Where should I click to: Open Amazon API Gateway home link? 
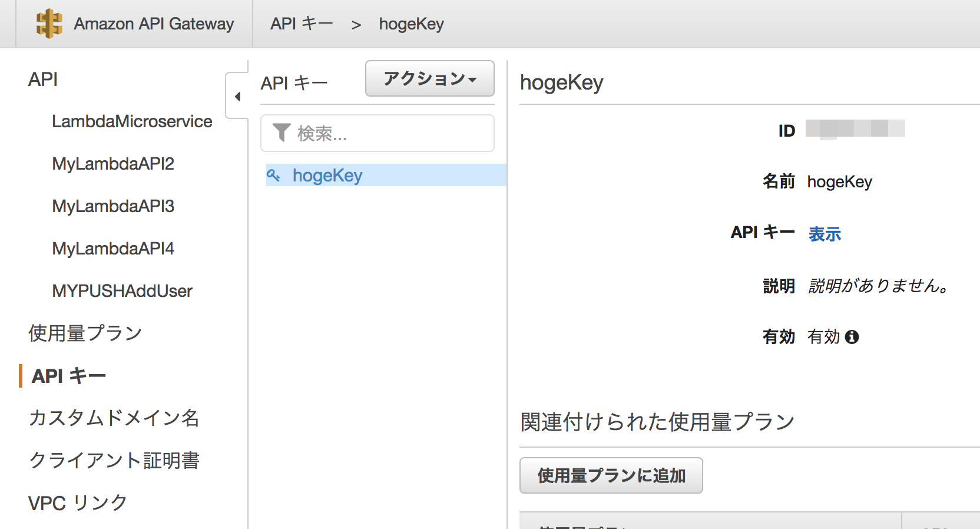coord(154,24)
